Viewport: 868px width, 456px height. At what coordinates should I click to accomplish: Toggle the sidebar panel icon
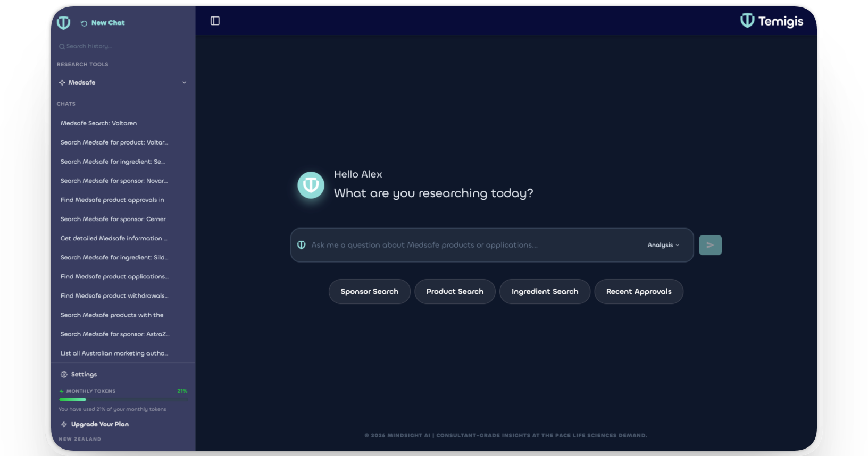click(x=215, y=21)
